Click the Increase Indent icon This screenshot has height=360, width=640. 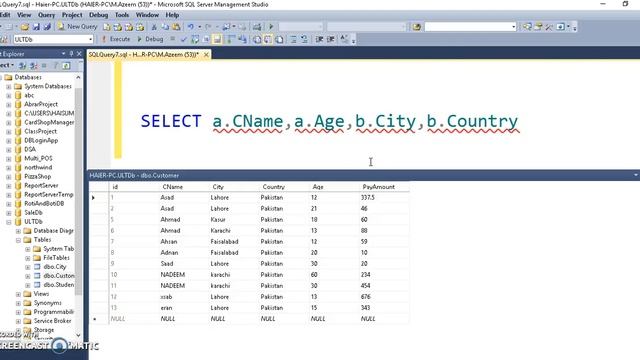click(331, 40)
